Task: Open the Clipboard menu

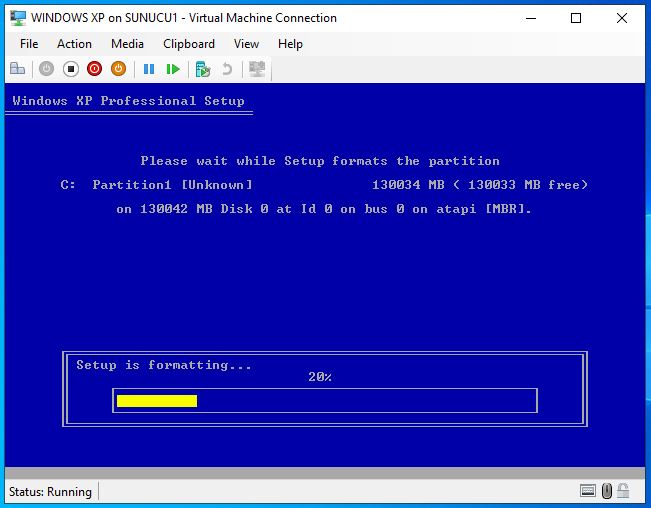Action: (x=189, y=44)
